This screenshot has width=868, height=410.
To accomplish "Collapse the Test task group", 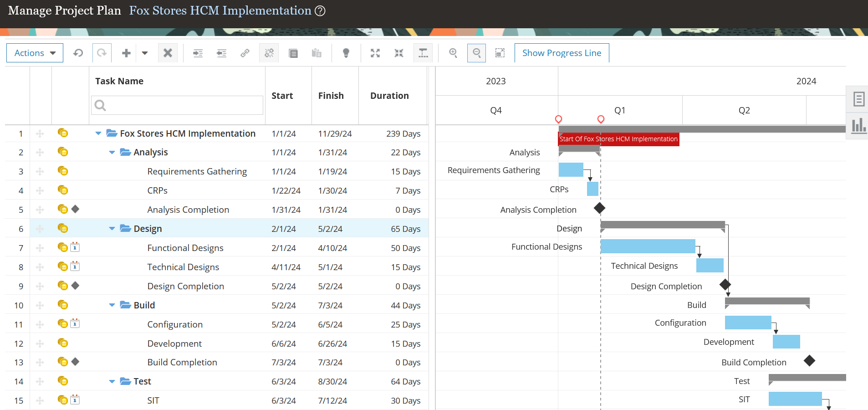I will click(112, 381).
